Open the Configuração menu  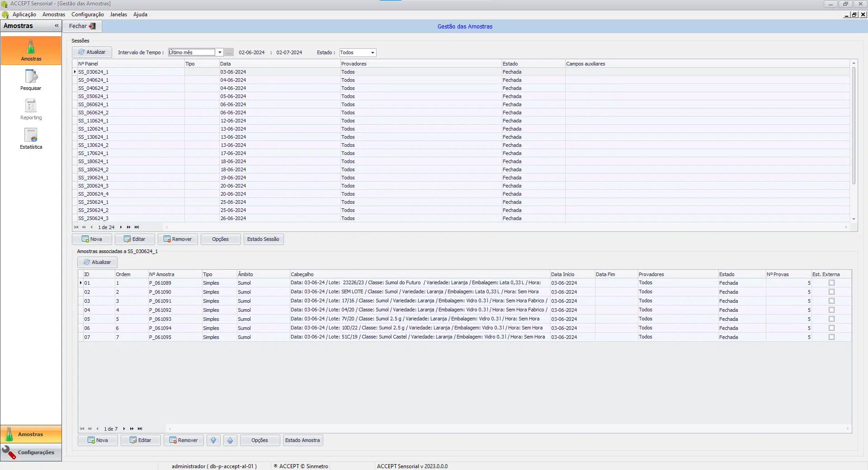[x=87, y=14]
